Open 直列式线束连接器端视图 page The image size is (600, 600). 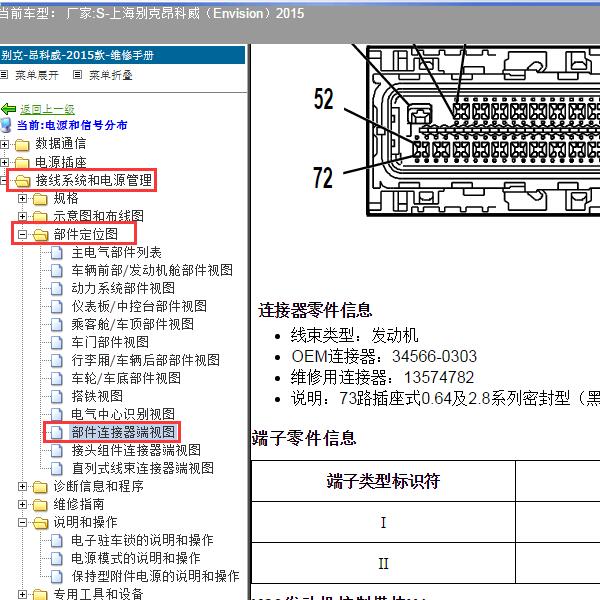pyautogui.click(x=142, y=468)
